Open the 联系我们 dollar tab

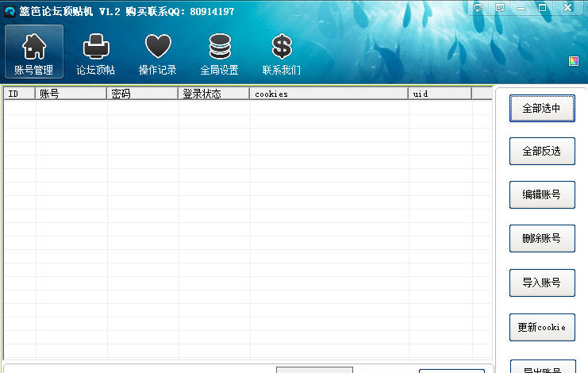281,54
